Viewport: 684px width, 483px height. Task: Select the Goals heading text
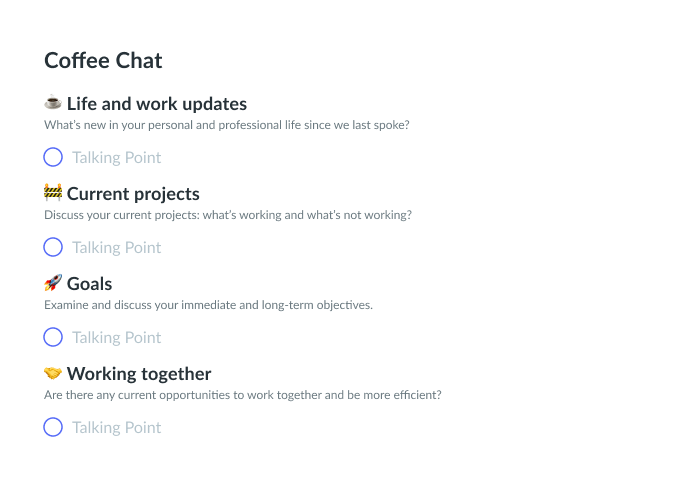pyautogui.click(x=89, y=284)
